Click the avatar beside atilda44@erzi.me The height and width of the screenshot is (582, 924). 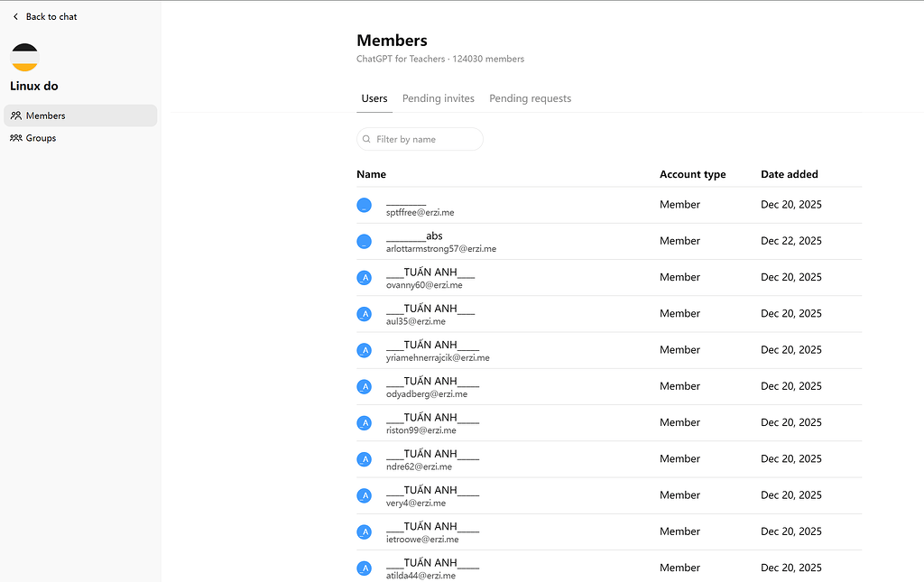pos(365,568)
